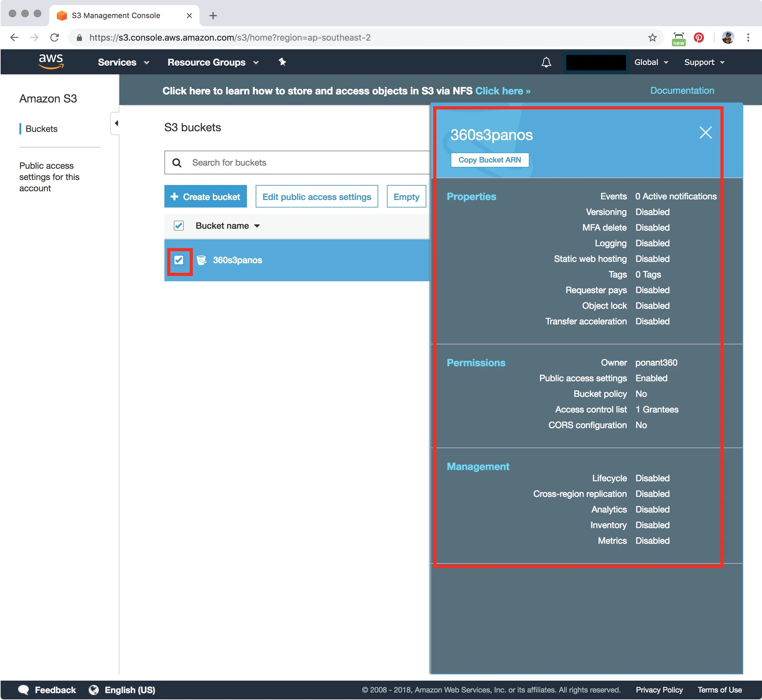762x700 pixels.
Task: Click the browser back arrow
Action: tap(14, 37)
